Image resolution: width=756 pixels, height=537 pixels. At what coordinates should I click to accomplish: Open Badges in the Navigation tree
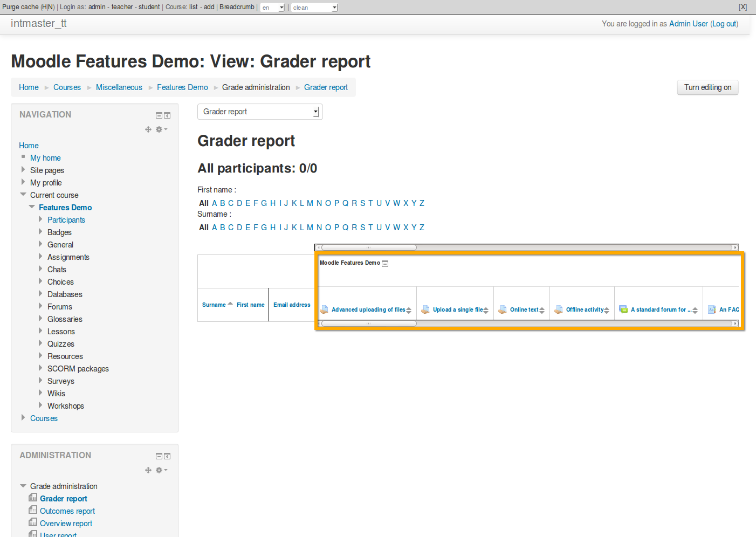tap(59, 232)
